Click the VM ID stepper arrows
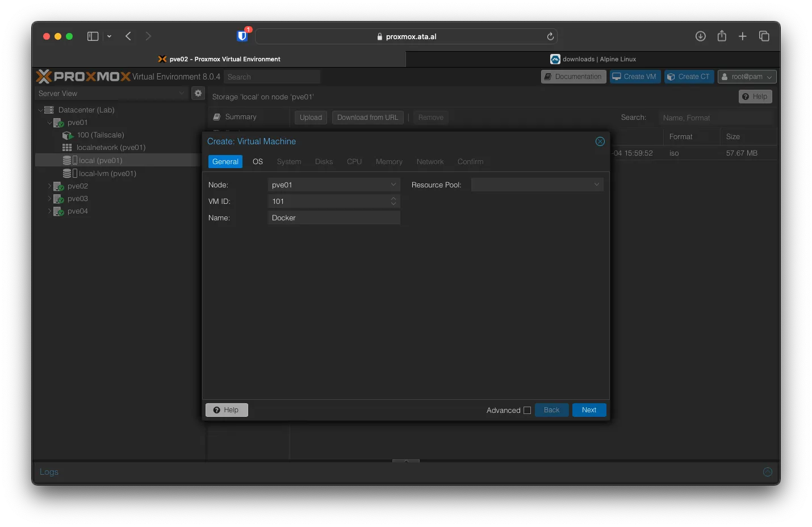The image size is (812, 527). [394, 201]
